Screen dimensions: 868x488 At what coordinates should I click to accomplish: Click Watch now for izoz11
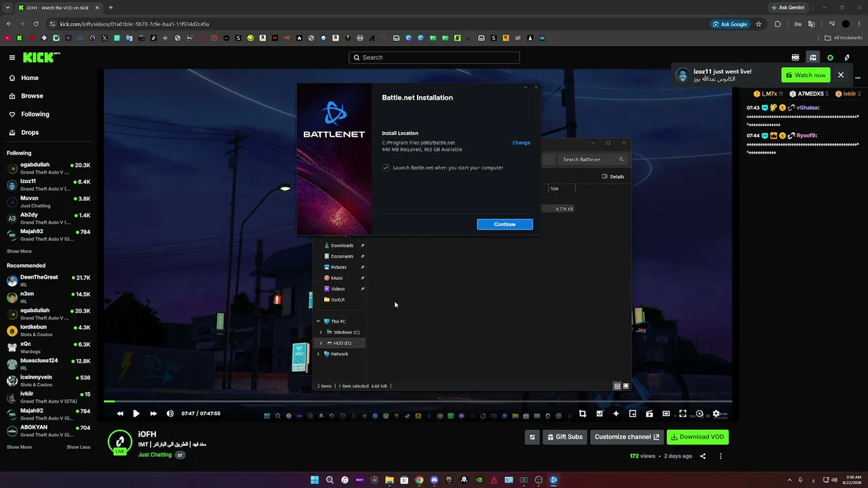click(x=806, y=75)
